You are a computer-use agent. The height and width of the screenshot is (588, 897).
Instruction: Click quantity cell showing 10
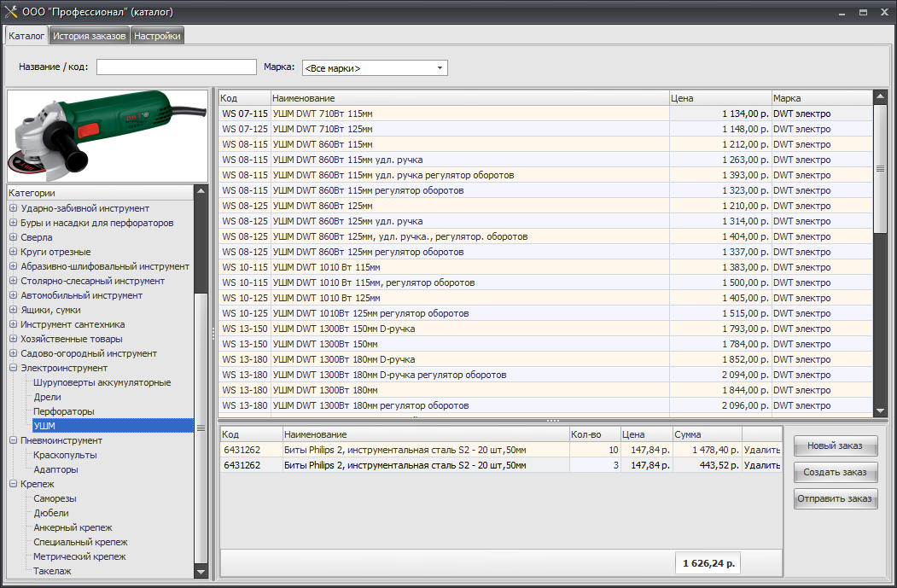[594, 450]
